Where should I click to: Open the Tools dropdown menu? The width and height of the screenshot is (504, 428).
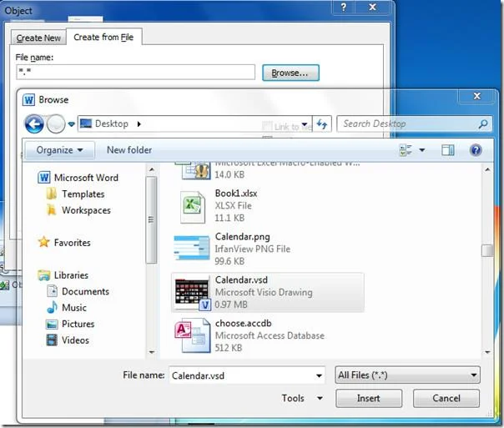point(302,398)
